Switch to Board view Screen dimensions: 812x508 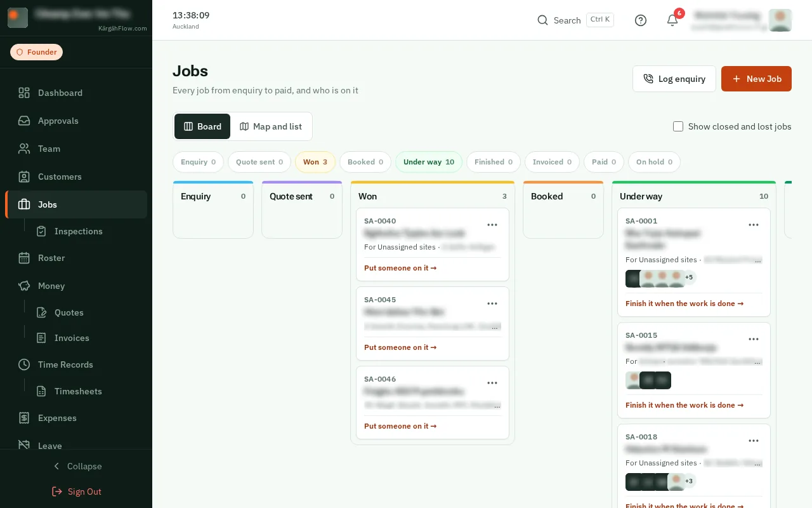pyautogui.click(x=202, y=126)
